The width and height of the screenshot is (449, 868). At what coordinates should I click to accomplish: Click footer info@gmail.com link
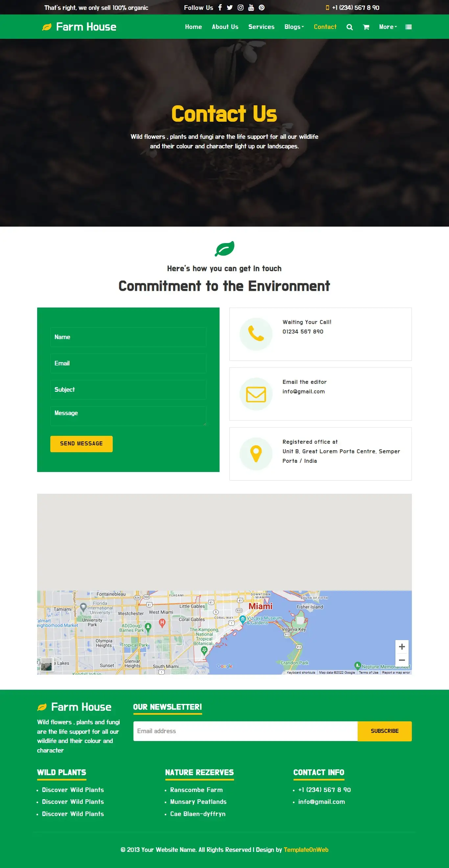click(321, 802)
